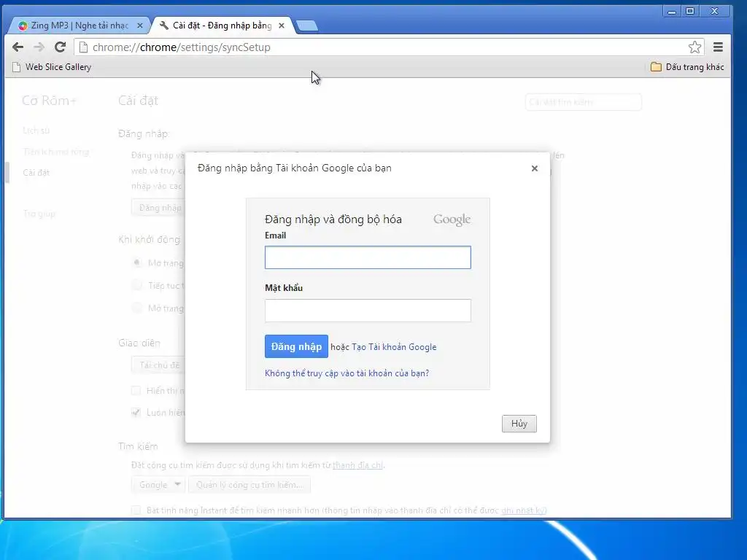The height and width of the screenshot is (560, 747).
Task: Select Cài đặt in the settings sidebar
Action: pyautogui.click(x=36, y=173)
